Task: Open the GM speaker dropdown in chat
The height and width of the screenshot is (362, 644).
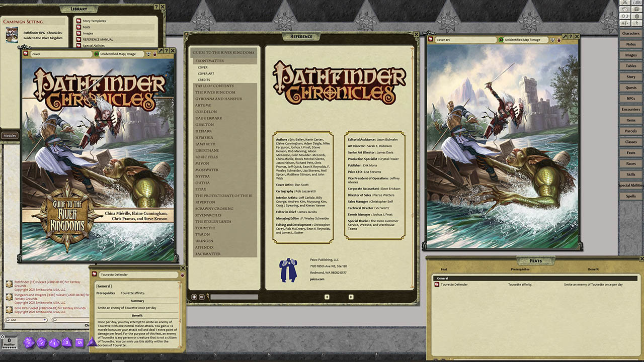Action: pyautogui.click(x=26, y=320)
